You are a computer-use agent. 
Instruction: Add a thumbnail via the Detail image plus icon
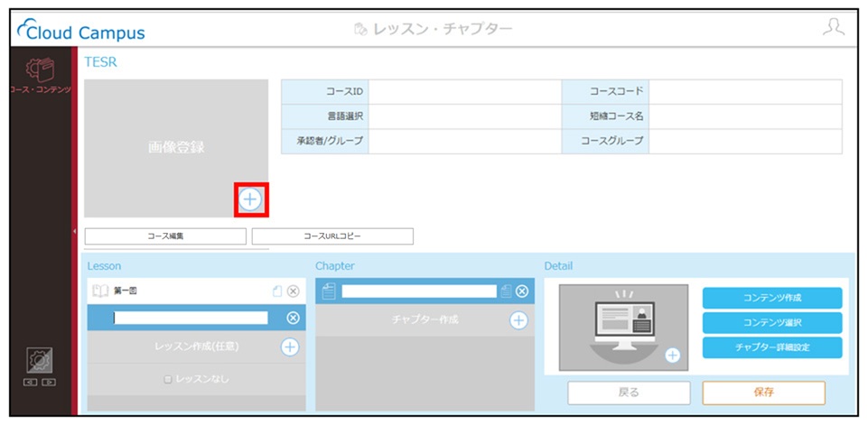(x=673, y=356)
